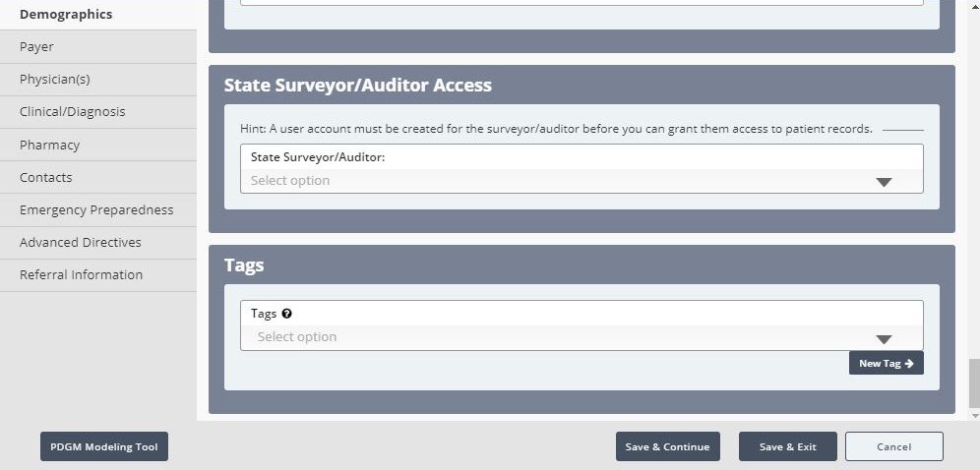This screenshot has height=470, width=980.
Task: Open Contacts from the sidebar
Action: point(45,178)
